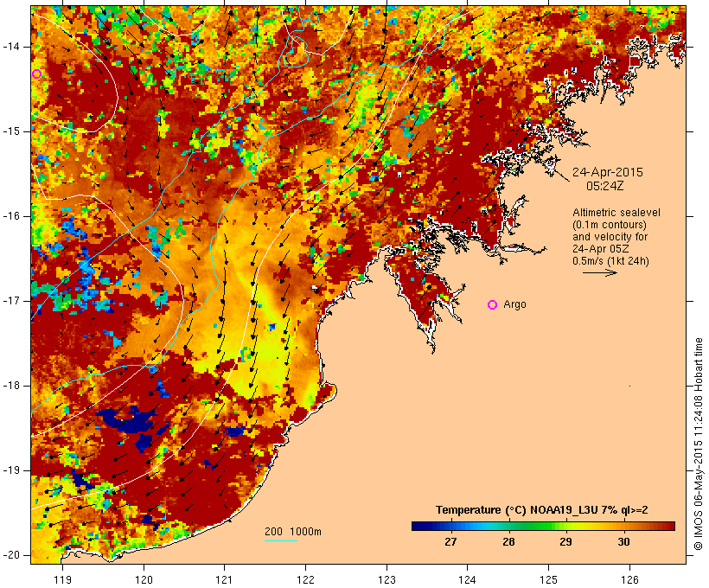Click the color bar value '29'
709x588 pixels.
pos(565,542)
